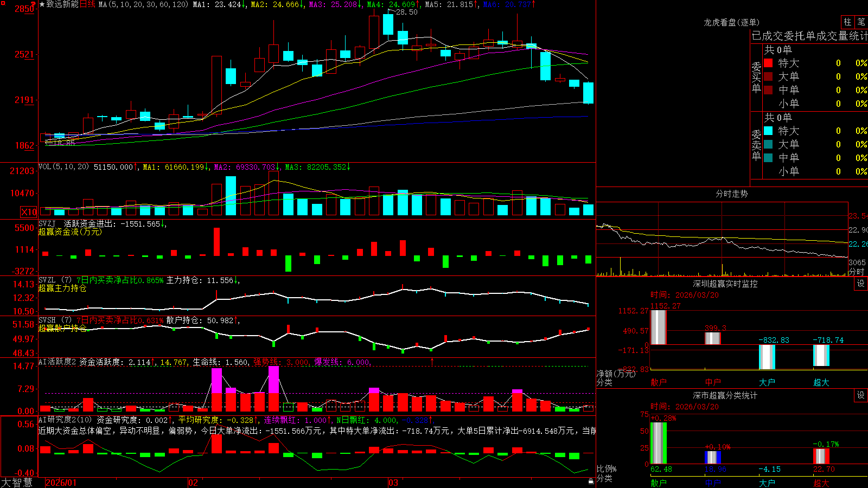
Task: Click the 委卖单 vertical section label
Action: (756, 145)
